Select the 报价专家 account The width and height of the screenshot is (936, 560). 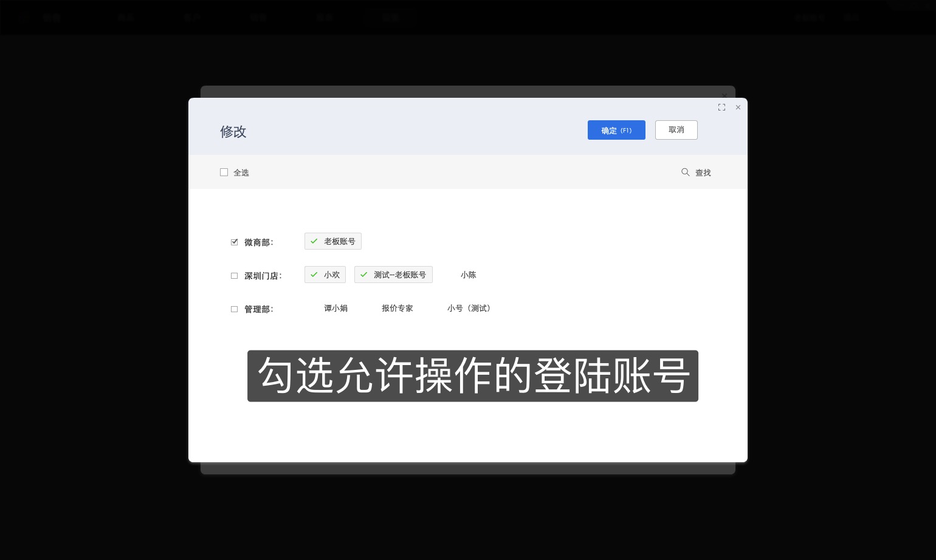pos(397,308)
